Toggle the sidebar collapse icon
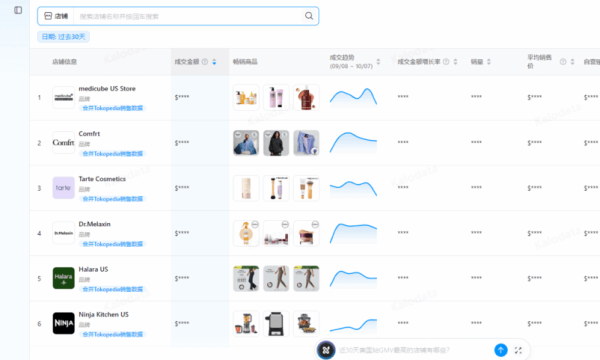 click(18, 10)
